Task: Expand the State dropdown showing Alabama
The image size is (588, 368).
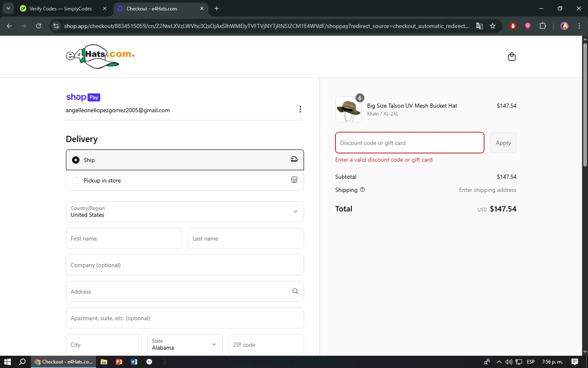Action: click(x=185, y=344)
